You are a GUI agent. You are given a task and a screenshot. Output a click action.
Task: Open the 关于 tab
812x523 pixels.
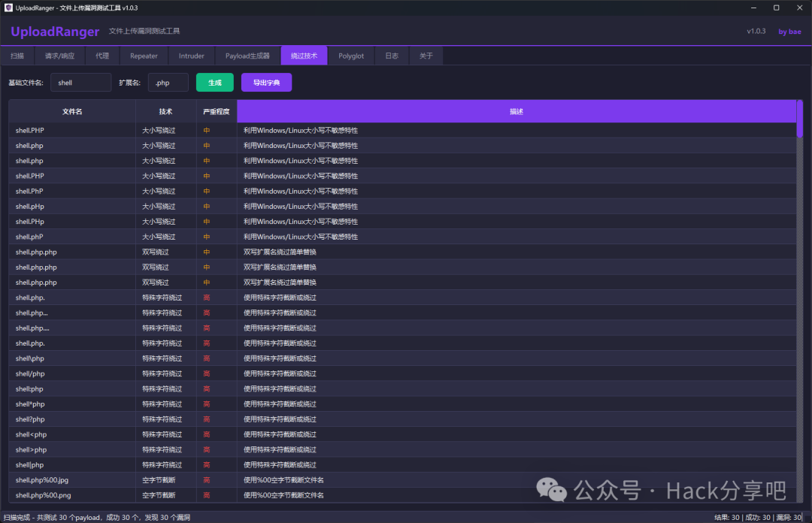426,56
